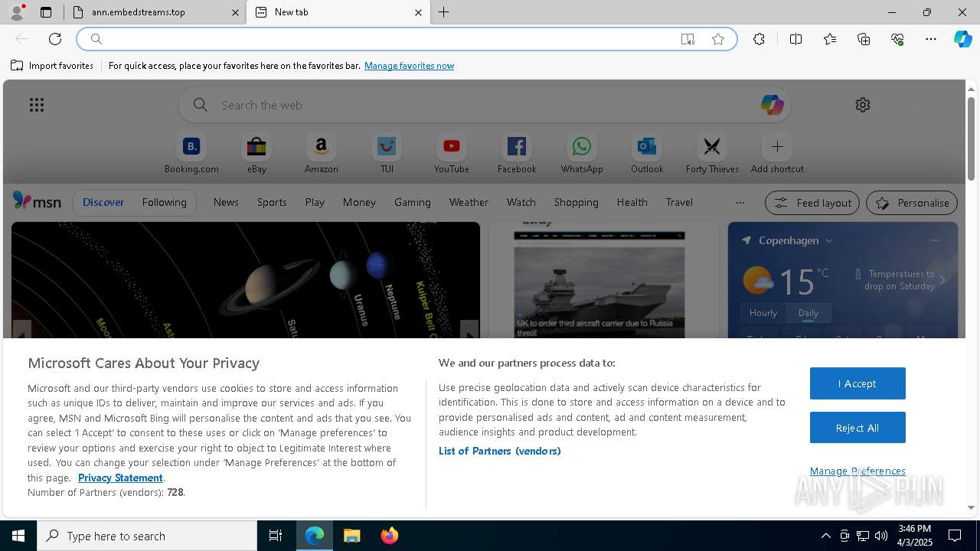Toggle the Split screen icon
The width and height of the screenshot is (980, 551).
pyautogui.click(x=796, y=39)
